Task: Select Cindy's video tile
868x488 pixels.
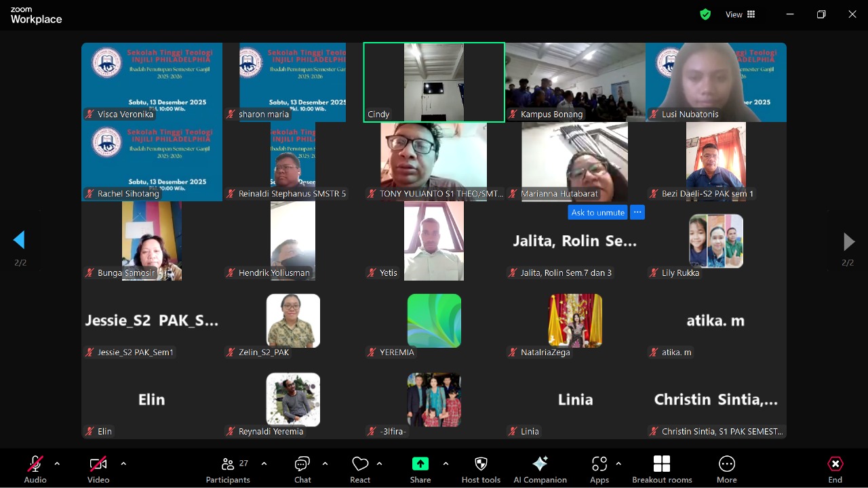Action: tap(434, 82)
